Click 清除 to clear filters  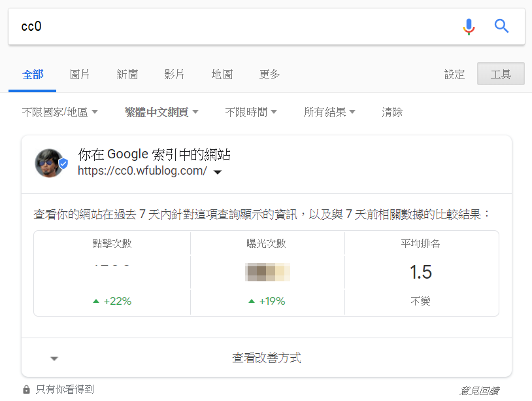pyautogui.click(x=392, y=112)
